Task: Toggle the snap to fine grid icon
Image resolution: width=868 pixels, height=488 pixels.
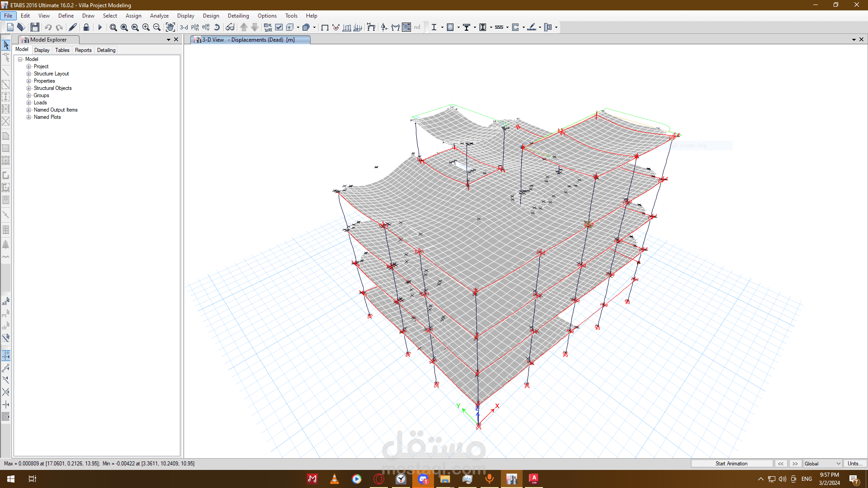Action: click(x=6, y=416)
